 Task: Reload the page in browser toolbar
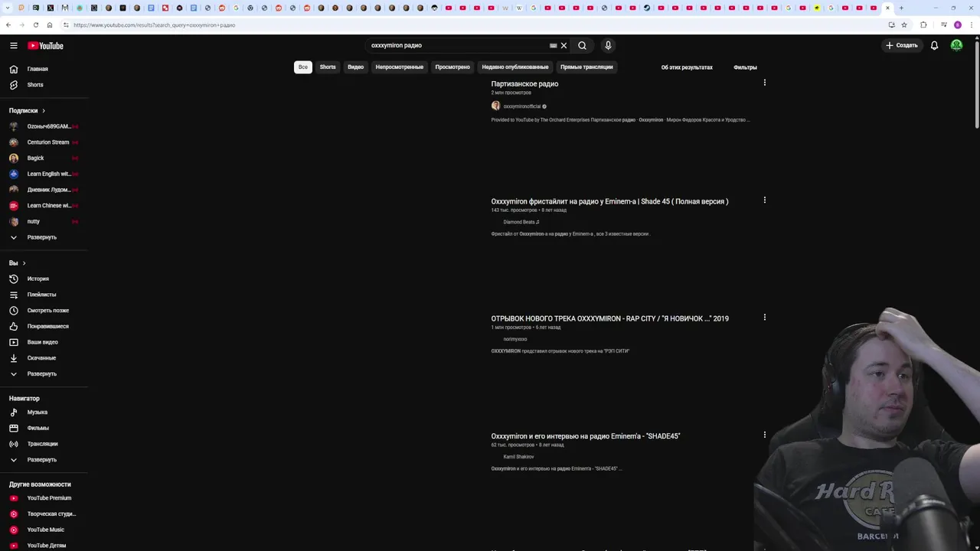point(35,24)
